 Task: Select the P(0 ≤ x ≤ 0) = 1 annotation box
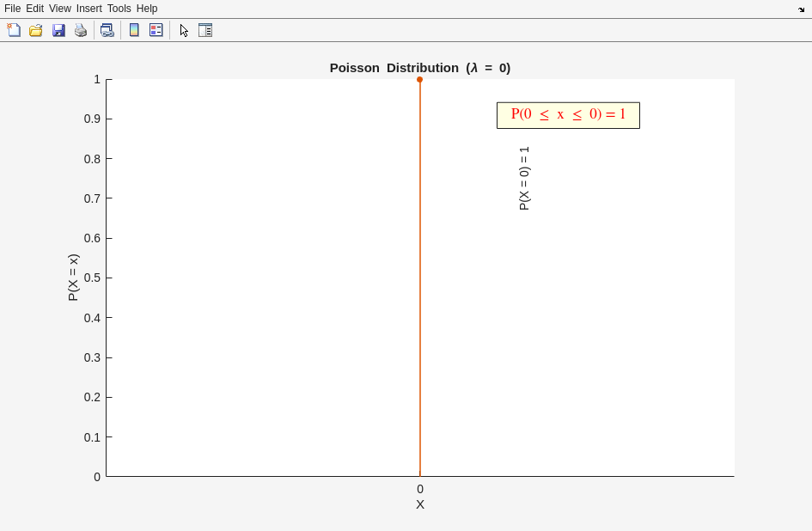point(568,115)
